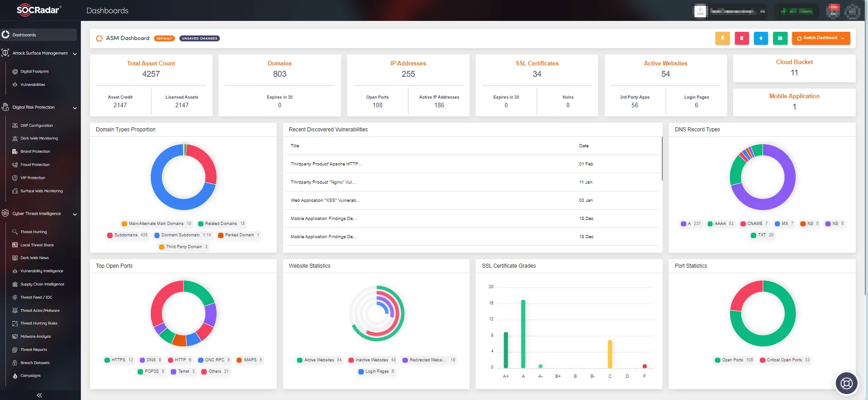The width and height of the screenshot is (868, 400).
Task: Open Threat Actor/Malware page
Action: coord(40,310)
